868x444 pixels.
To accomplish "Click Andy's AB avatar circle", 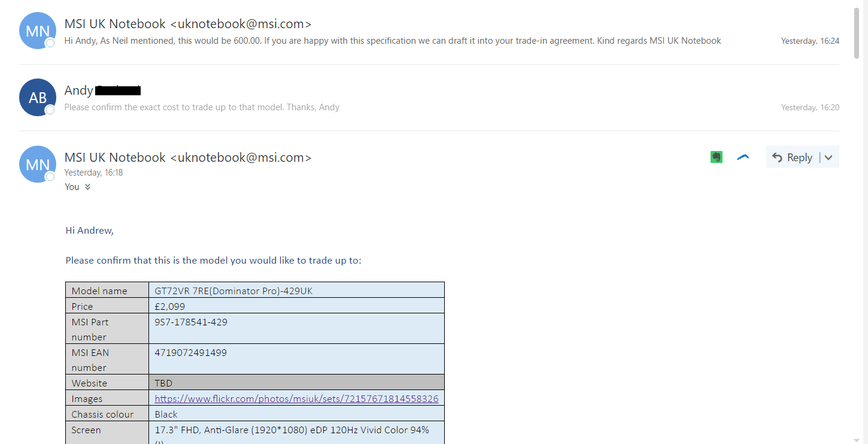I will (x=38, y=97).
